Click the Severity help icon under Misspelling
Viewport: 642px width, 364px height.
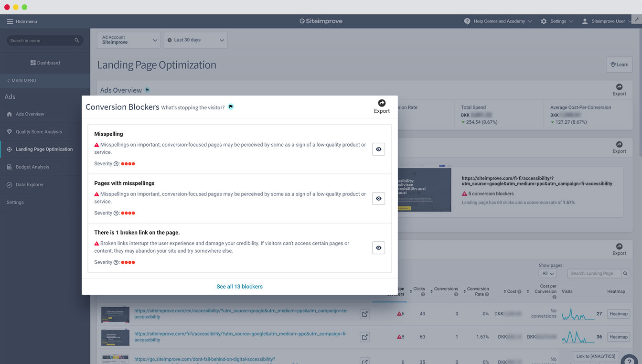116,164
